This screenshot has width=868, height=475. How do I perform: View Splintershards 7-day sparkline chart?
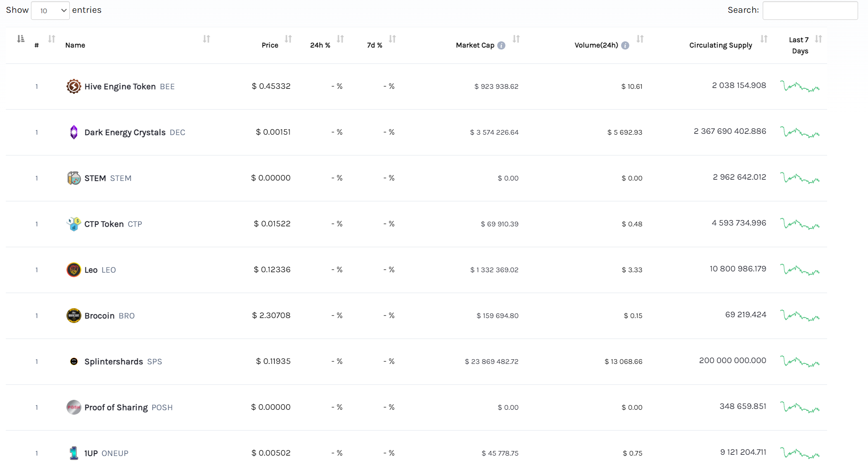pos(800,361)
